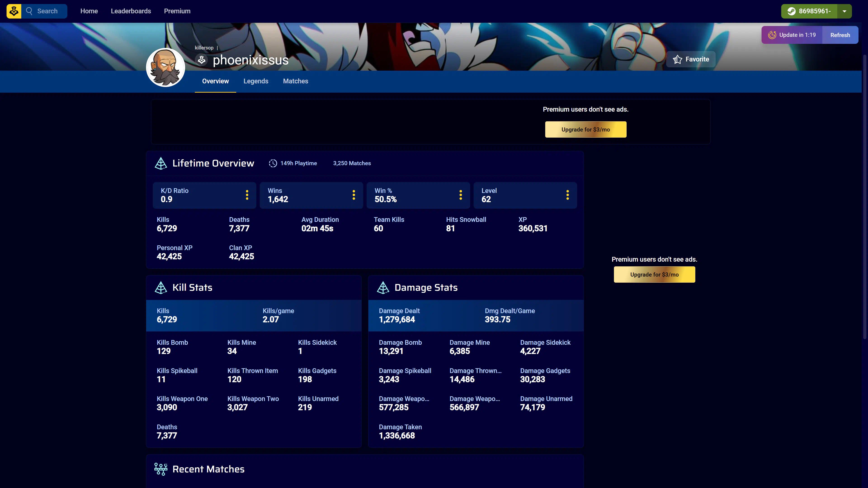Open K/D Ratio options menu
This screenshot has height=488, width=868.
tap(247, 195)
